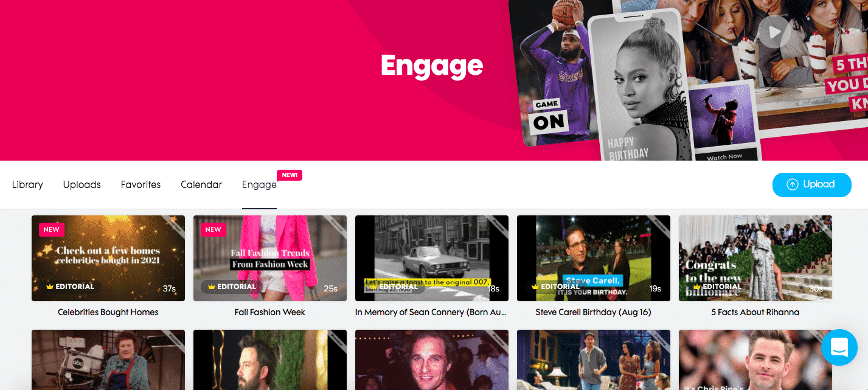Open the Fall Fashion Week title link
The image size is (868, 390).
pos(270,312)
